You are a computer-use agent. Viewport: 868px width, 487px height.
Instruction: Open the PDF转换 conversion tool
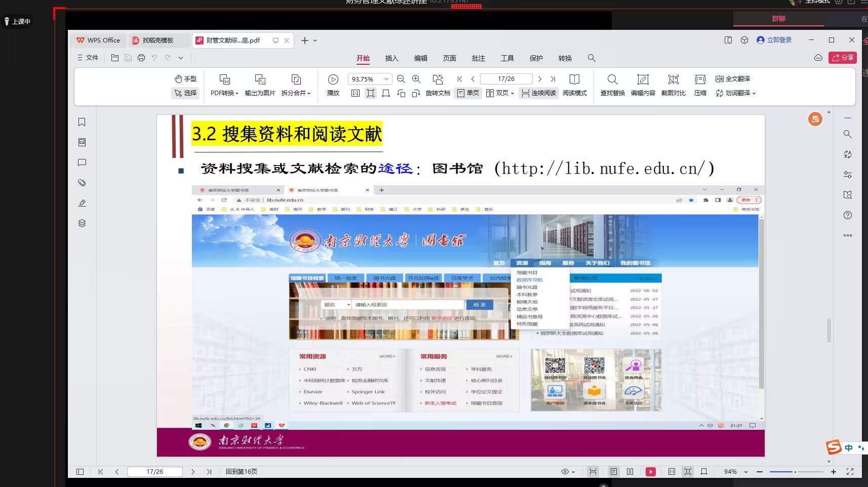[x=224, y=85]
